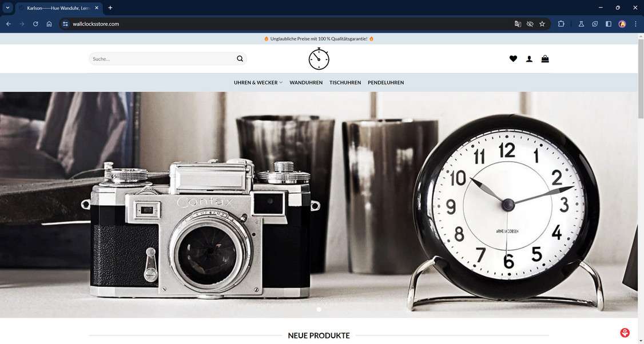Click the stopwatch store logo
Viewport: 644px width, 344px height.
coord(319,59)
